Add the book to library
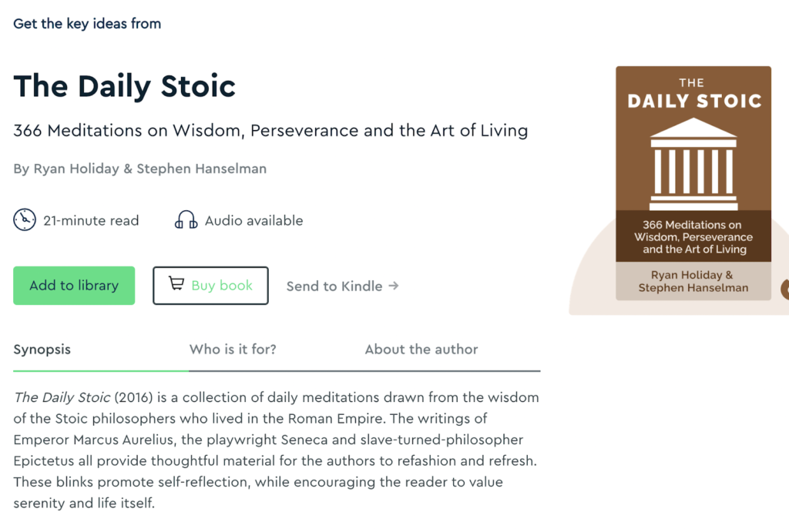Image resolution: width=789 pixels, height=532 pixels. pos(74,286)
